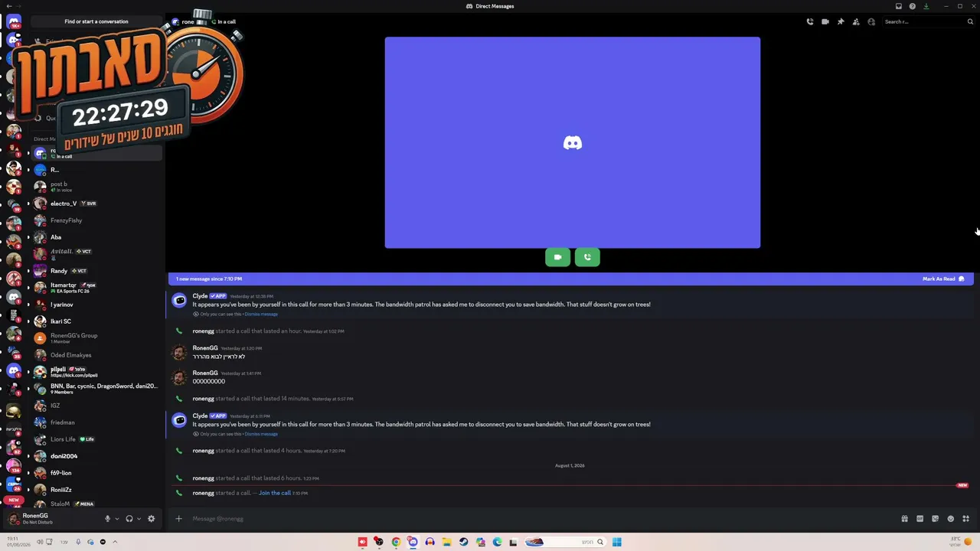This screenshot has width=980, height=551.
Task: Open the Windows Start menu
Action: tap(616, 543)
